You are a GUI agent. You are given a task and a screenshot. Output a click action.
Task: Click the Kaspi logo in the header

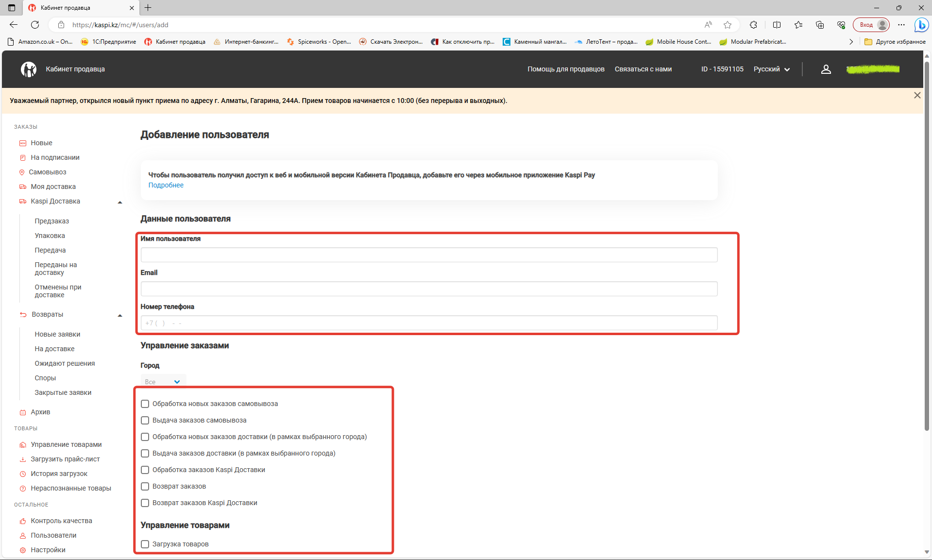pos(29,69)
